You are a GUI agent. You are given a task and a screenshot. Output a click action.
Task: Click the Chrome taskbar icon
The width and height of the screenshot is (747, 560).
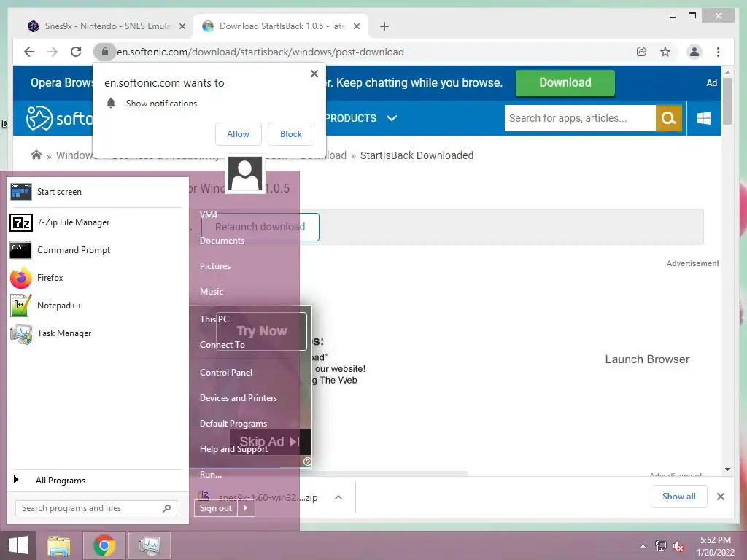point(104,545)
